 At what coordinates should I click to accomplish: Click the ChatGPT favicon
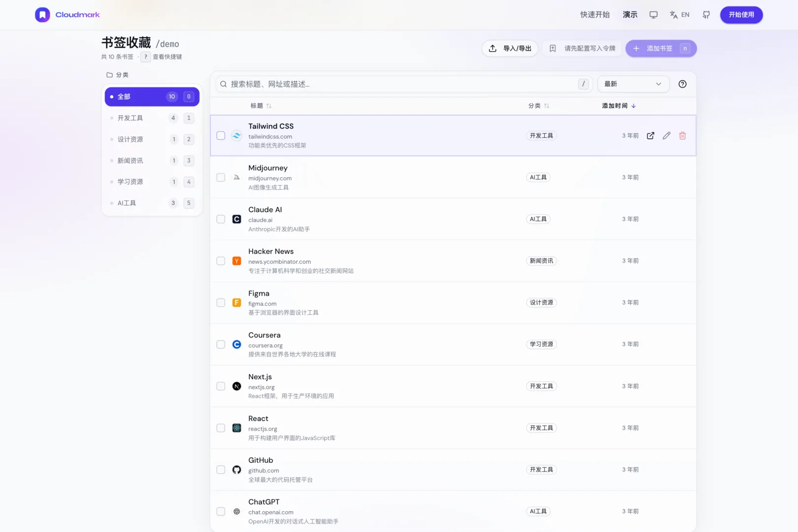tap(236, 511)
